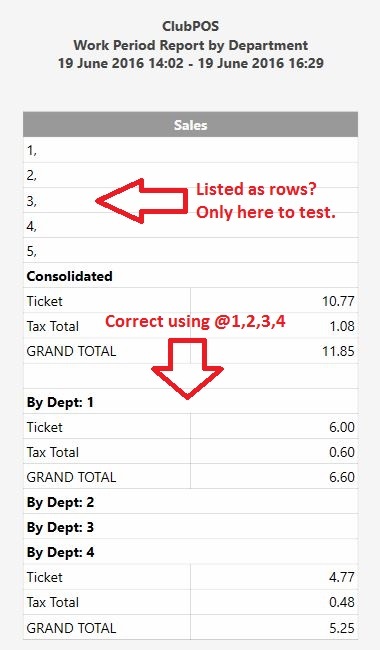380x650 pixels.
Task: Click the Dept 1 grand total 6.60
Action: click(342, 477)
